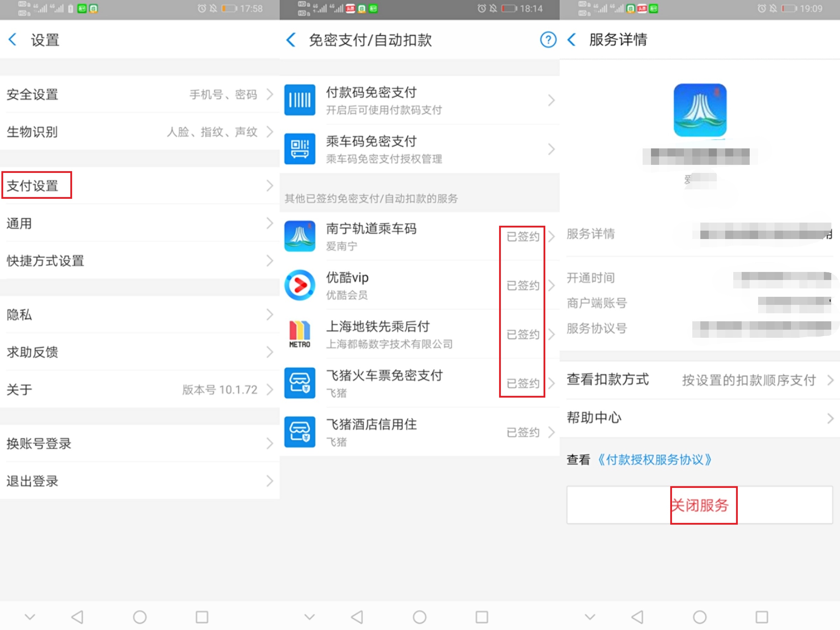
Task: Open 乘车码免密支付 title text
Action: (x=371, y=141)
